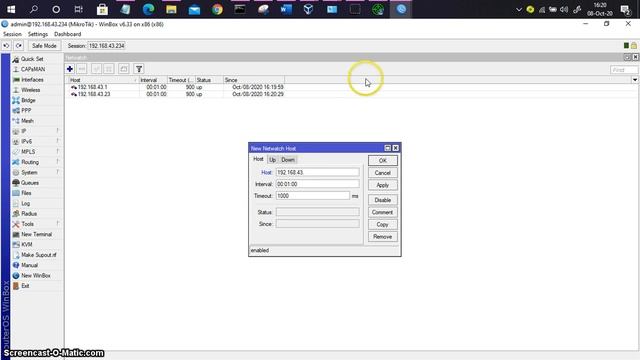This screenshot has width=640, height=360.
Task: Click the Undo icon in WinBox toolbar
Action: [6, 46]
